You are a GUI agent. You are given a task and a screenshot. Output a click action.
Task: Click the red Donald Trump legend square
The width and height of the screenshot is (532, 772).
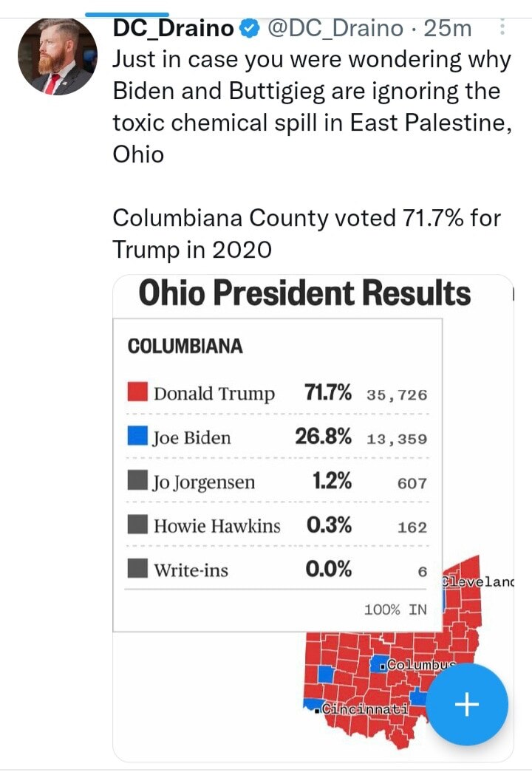138,392
